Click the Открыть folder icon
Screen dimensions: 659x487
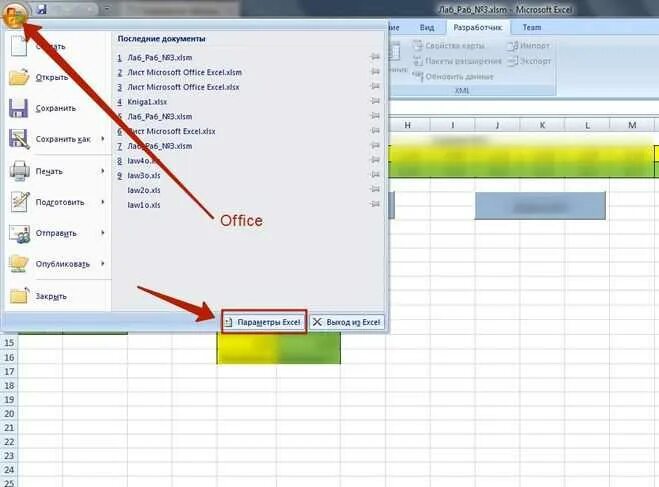[x=19, y=77]
